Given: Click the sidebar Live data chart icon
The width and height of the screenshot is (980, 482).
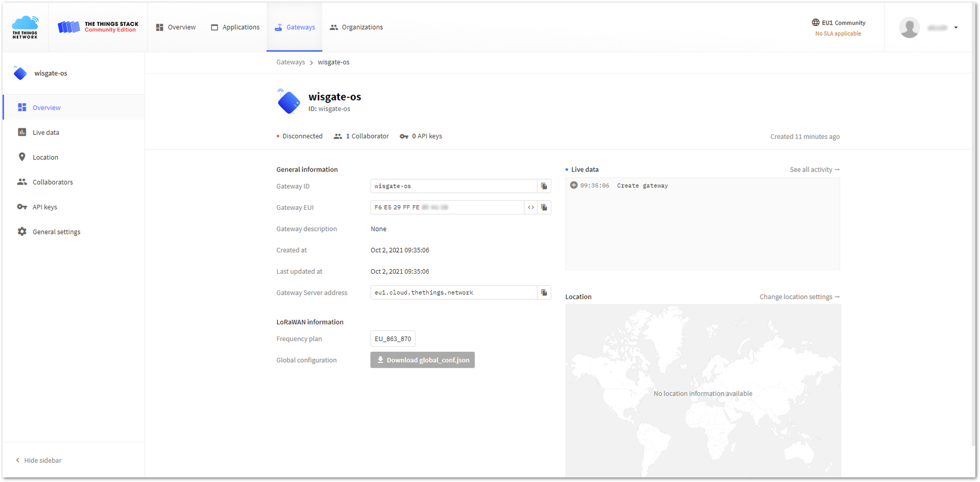Looking at the screenshot, I should click(22, 132).
